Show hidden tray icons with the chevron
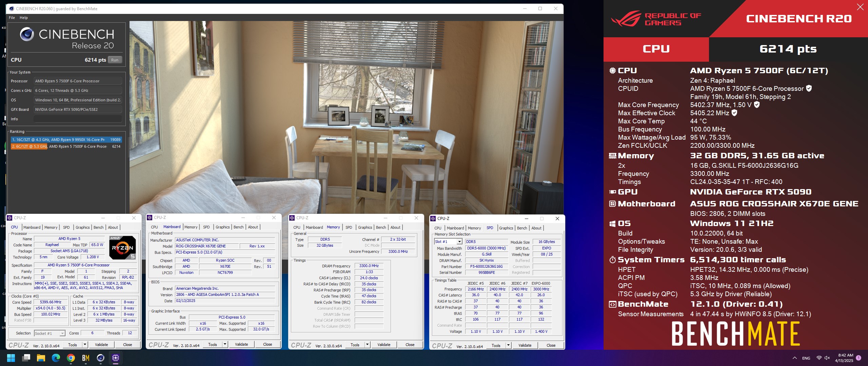 click(x=794, y=358)
